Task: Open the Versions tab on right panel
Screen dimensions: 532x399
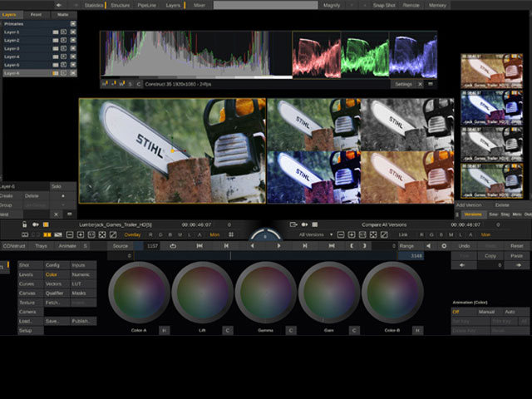Action: pyautogui.click(x=473, y=214)
